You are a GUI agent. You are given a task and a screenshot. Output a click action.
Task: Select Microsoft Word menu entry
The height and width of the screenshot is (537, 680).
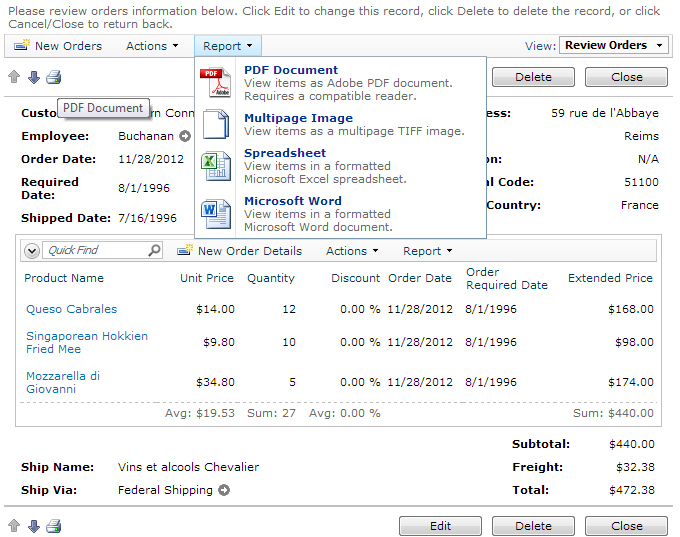click(340, 213)
